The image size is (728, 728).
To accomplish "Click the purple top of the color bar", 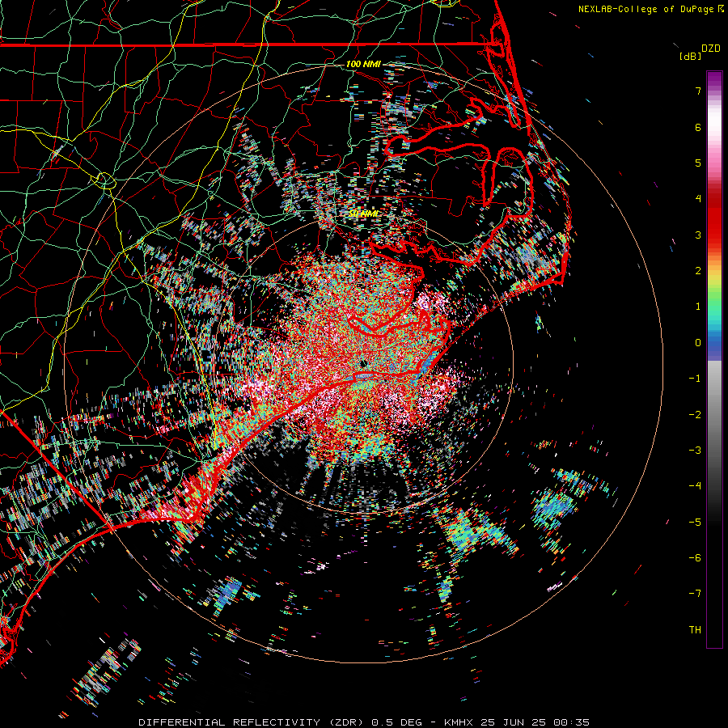I will tap(714, 79).
